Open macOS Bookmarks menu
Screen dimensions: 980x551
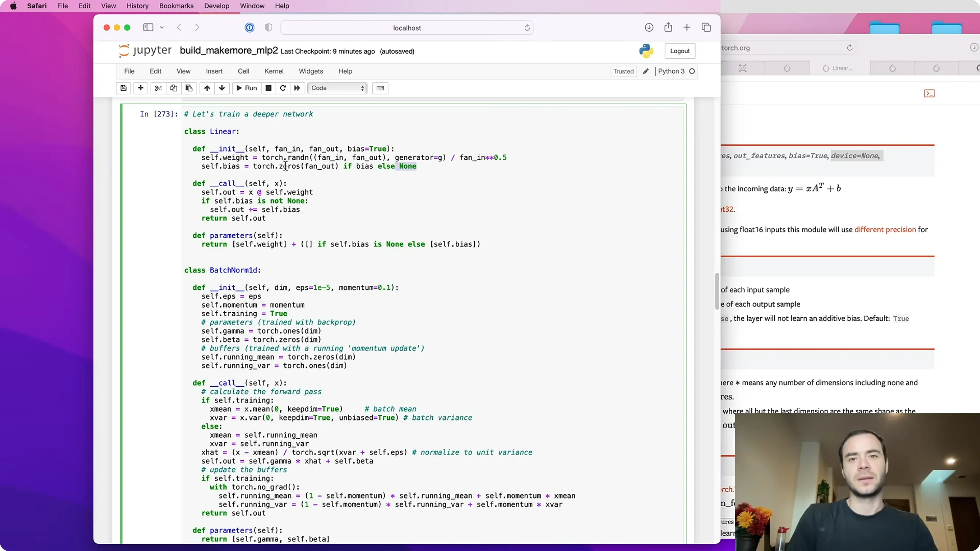pos(176,6)
